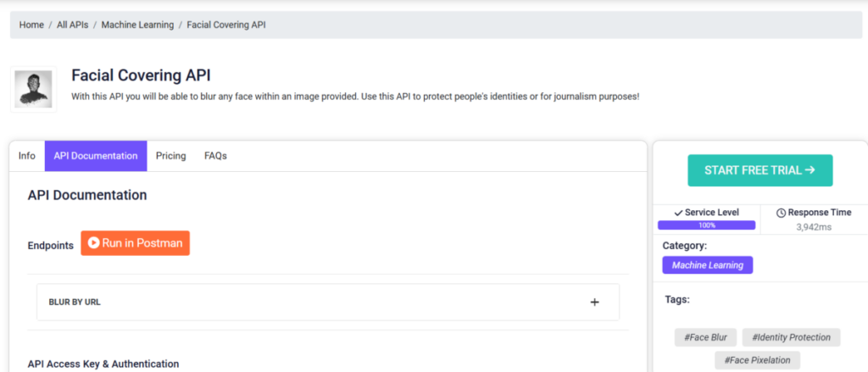Screen dimensions: 868x372
Task: Click the Postman play icon
Action: [93, 243]
